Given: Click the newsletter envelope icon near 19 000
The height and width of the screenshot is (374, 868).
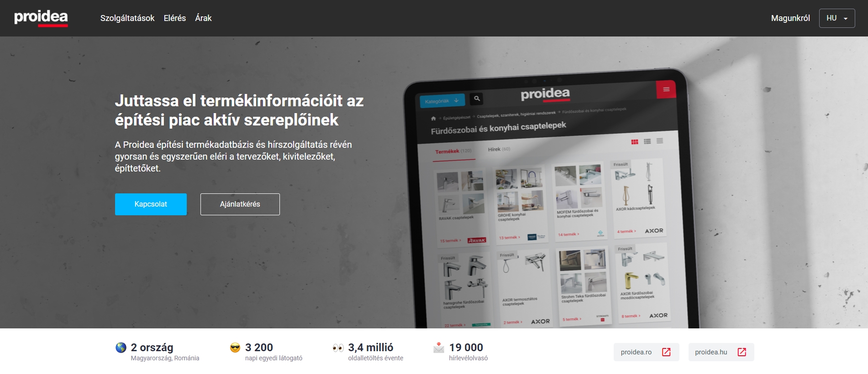Looking at the screenshot, I should 439,348.
